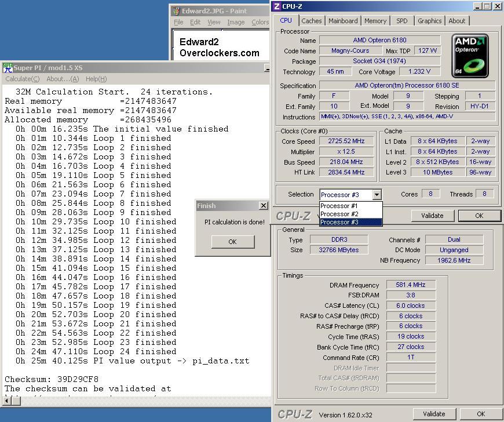The image size is (504, 422).
Task: Switch to the Caches tab
Action: pos(312,21)
